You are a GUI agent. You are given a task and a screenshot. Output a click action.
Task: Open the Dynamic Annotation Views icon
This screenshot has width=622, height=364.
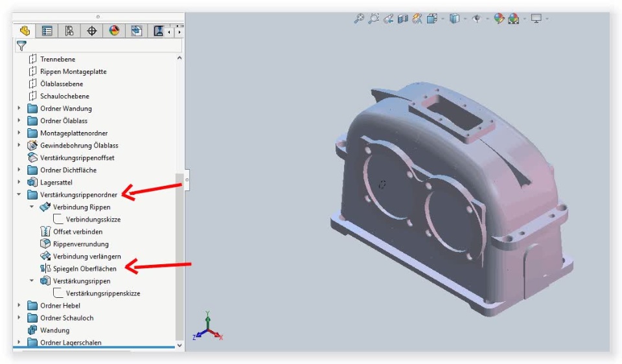click(417, 18)
